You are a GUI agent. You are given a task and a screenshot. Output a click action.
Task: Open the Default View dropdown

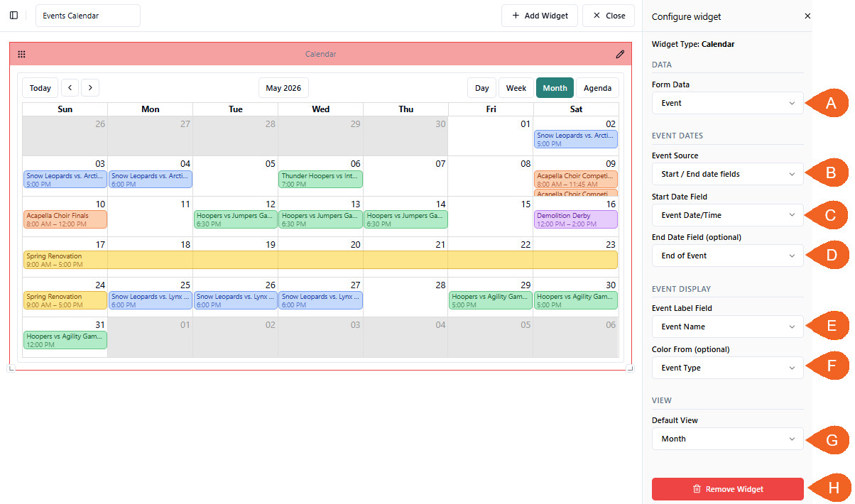[728, 439]
